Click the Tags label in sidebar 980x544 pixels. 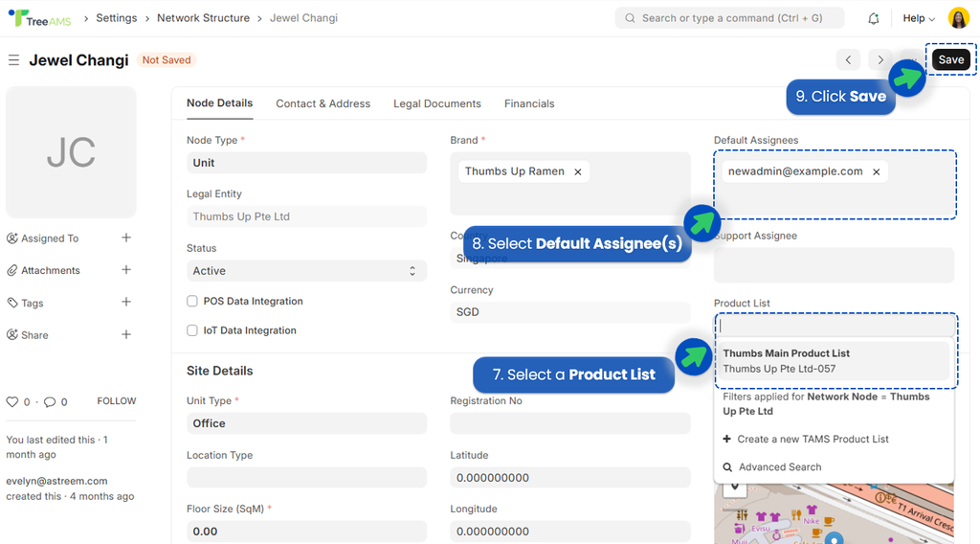tap(33, 303)
